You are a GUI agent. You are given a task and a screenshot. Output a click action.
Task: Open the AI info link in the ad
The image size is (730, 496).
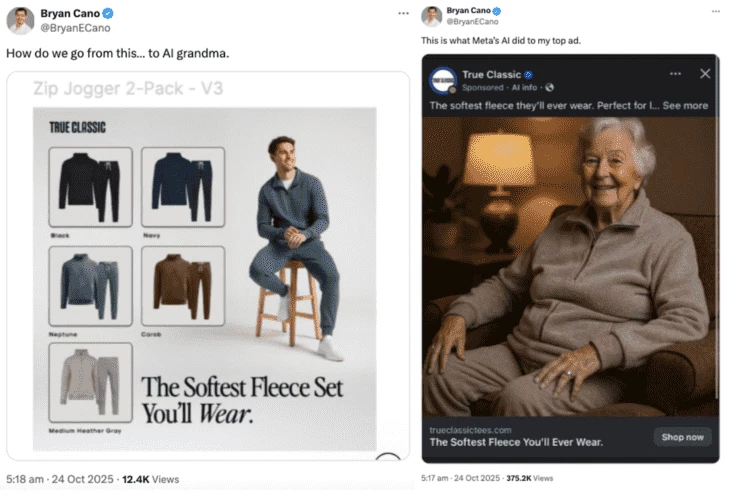click(525, 88)
